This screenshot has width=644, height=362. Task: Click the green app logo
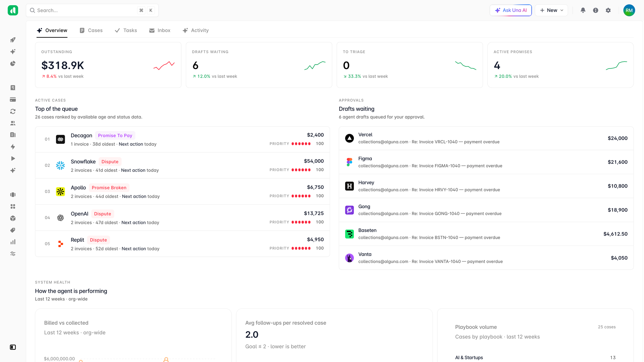[13, 10]
